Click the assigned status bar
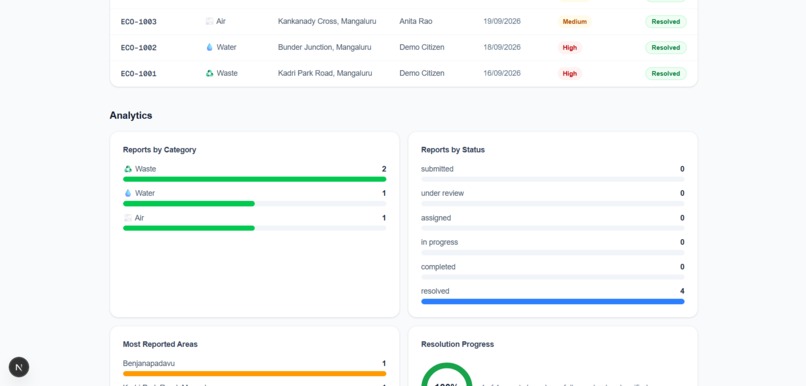 553,228
